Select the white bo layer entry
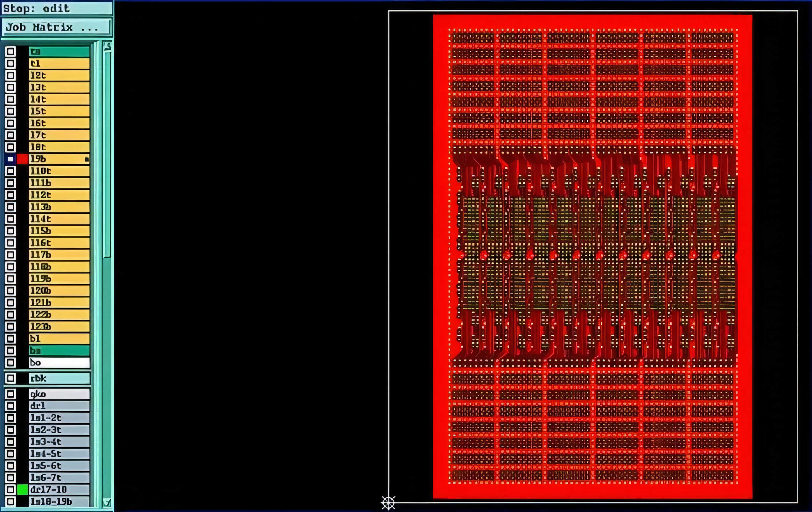The width and height of the screenshot is (812, 512). point(59,362)
